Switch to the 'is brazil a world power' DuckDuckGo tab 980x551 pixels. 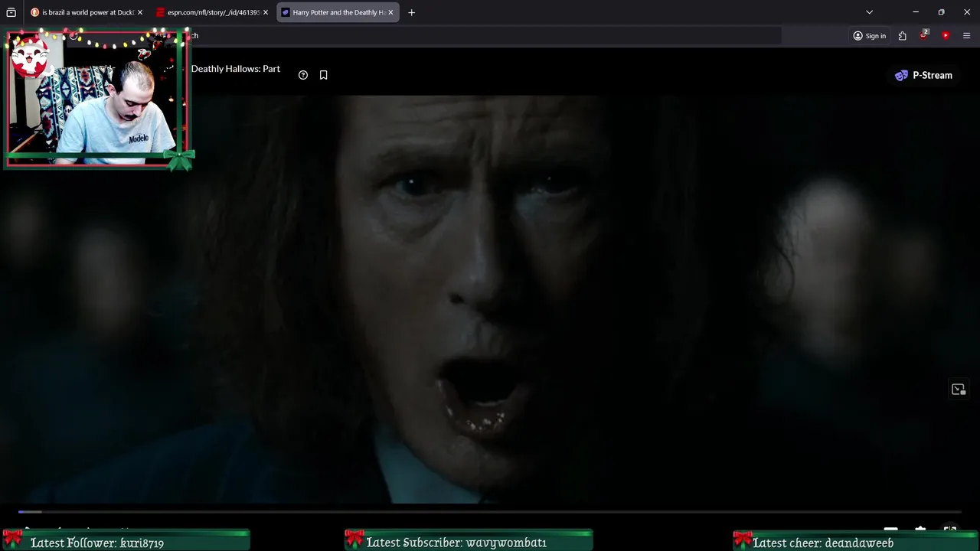pos(86,12)
